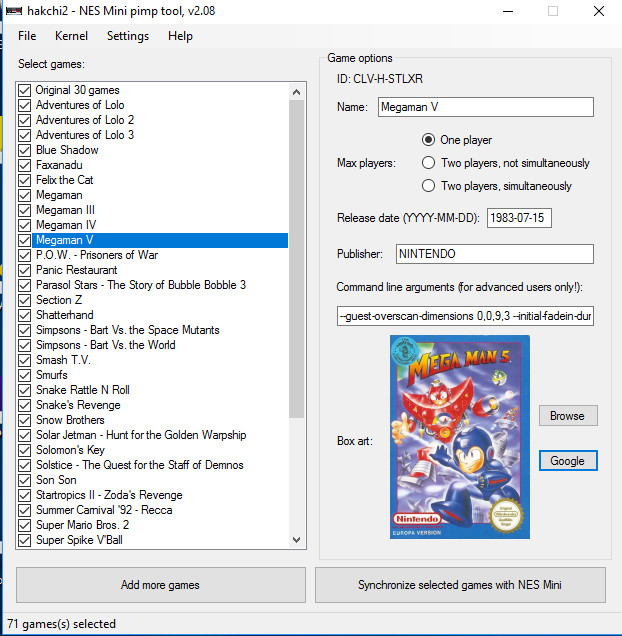Click the Name text field
622x636 pixels.
tap(485, 107)
